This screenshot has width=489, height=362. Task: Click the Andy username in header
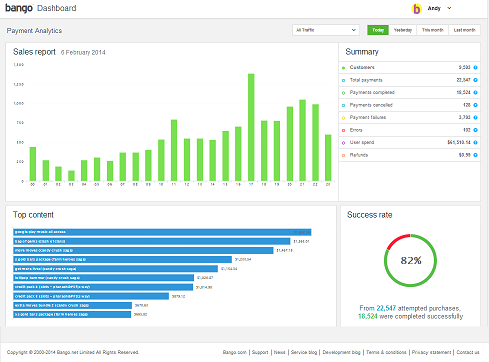click(x=434, y=8)
